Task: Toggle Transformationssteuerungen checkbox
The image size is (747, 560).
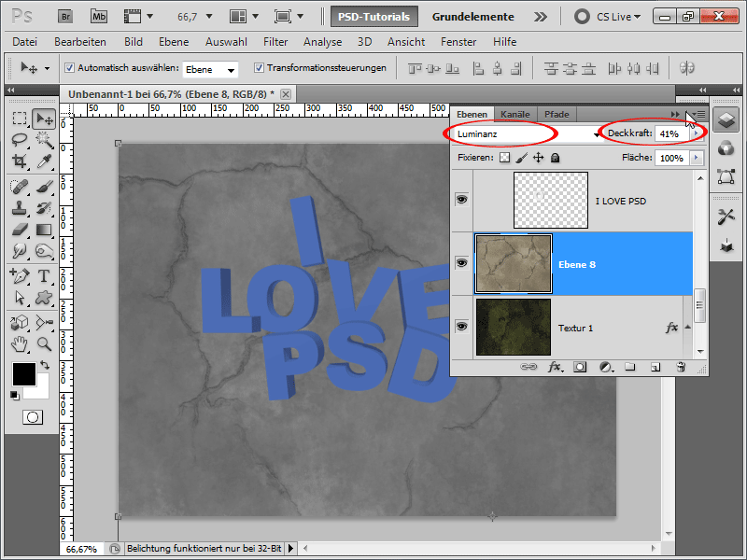Action: click(259, 67)
